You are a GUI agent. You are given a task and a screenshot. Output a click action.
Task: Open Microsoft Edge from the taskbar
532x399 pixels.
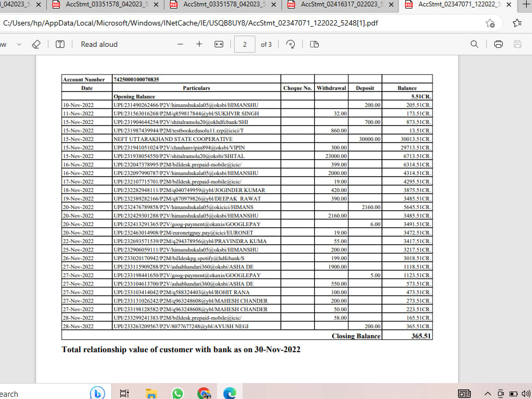point(230,393)
